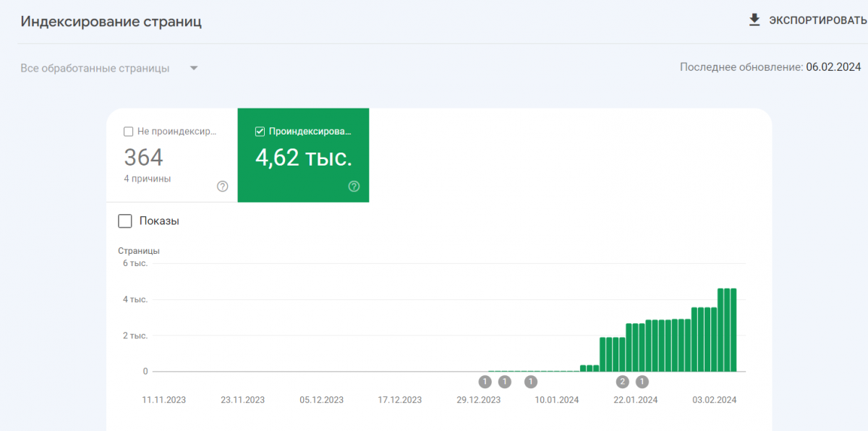Click annotation marker numbered 2

[x=622, y=382]
